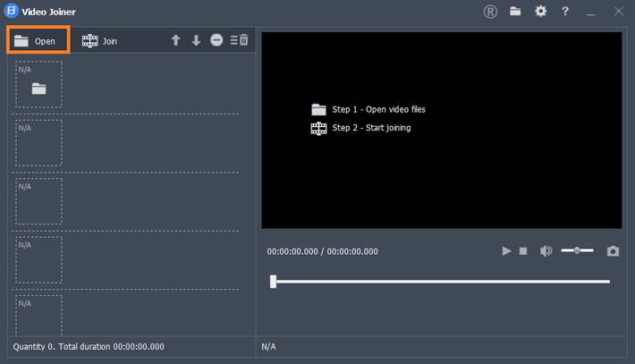The height and width of the screenshot is (364, 635).
Task: Click the film icon beside Step 2
Action: [x=318, y=129]
